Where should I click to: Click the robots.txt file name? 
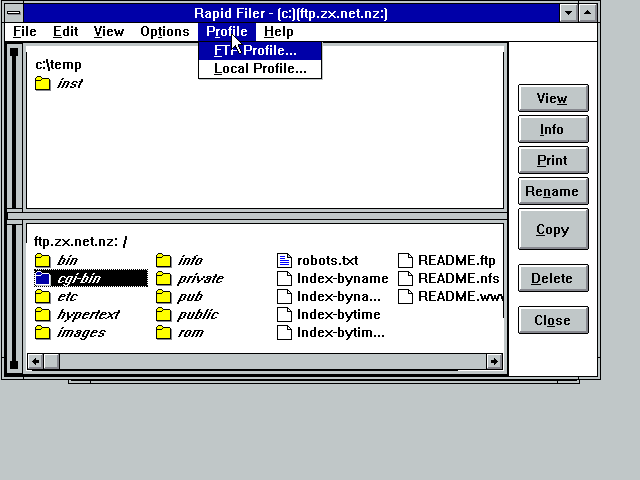click(328, 260)
